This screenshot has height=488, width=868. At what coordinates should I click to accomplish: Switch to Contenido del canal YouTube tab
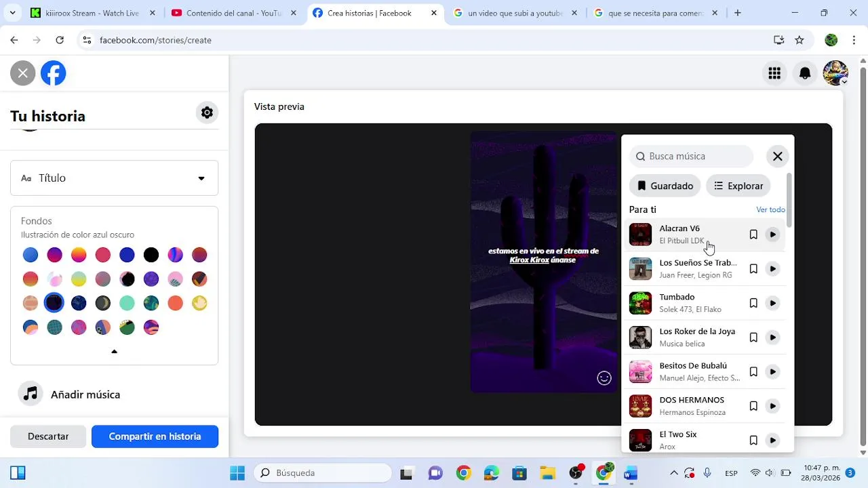[233, 13]
